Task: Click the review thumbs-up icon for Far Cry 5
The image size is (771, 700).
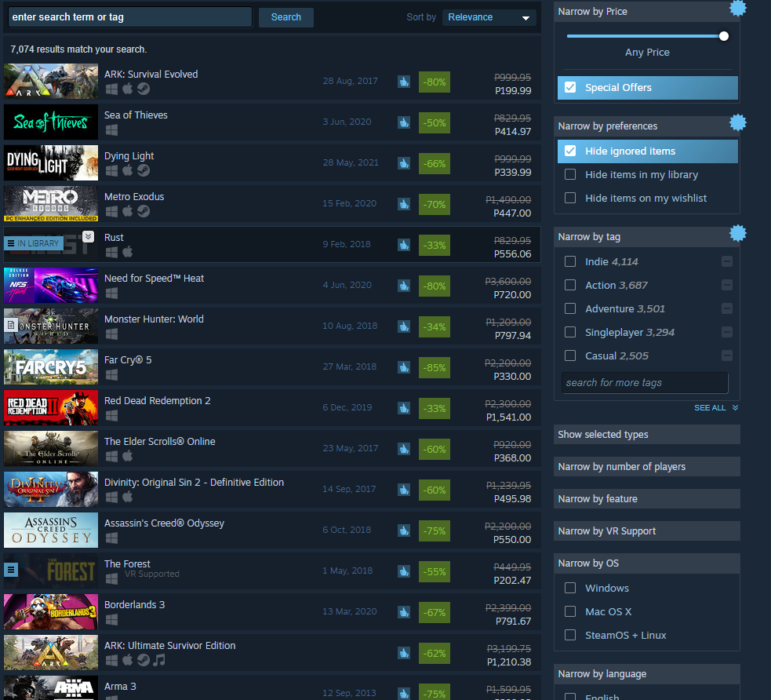Action: point(404,367)
